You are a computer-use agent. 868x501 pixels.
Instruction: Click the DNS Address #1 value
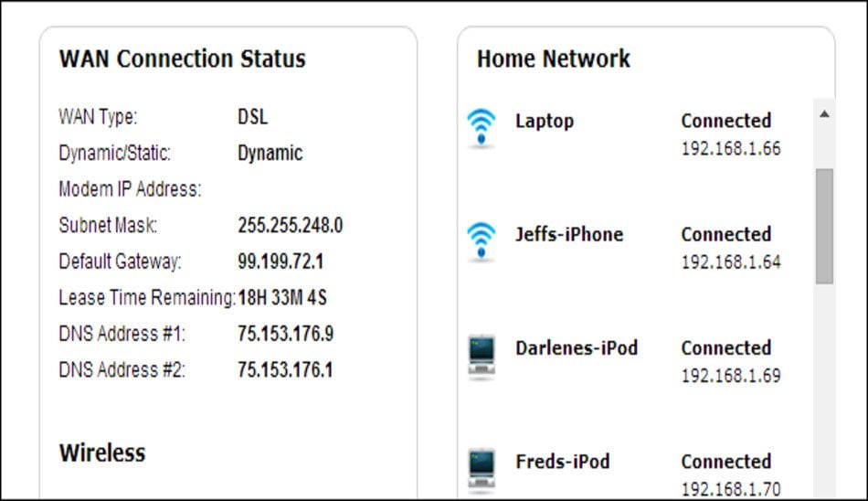pos(286,334)
